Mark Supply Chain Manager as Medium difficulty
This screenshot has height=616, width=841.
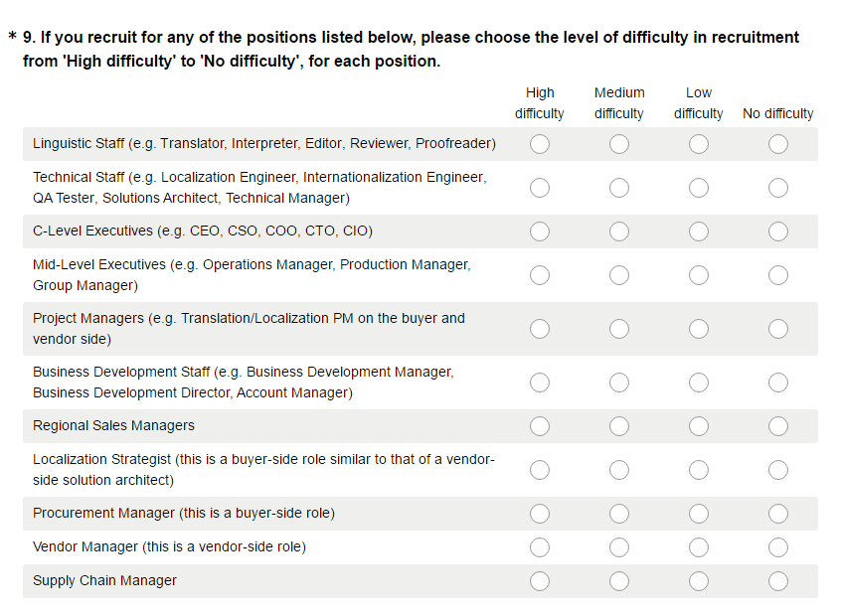[x=619, y=581]
